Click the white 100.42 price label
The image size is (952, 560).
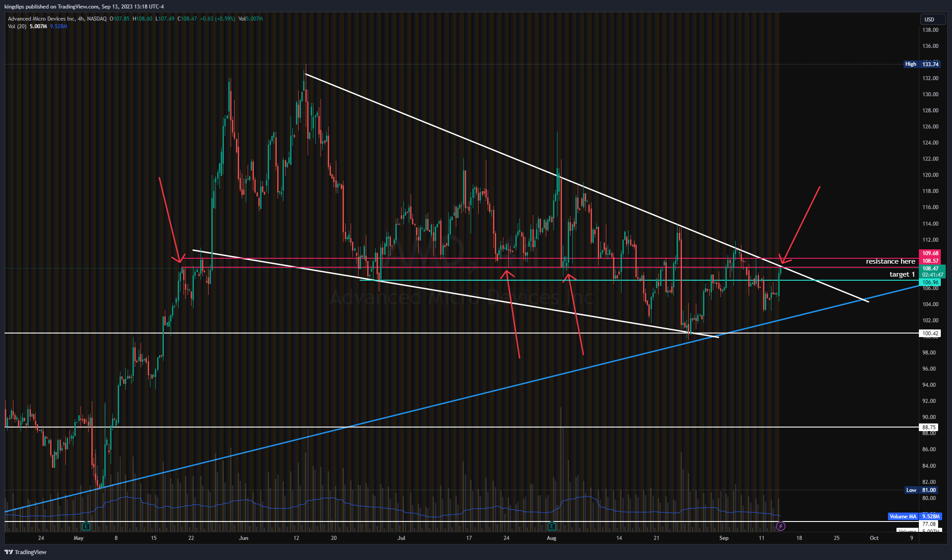tap(930, 333)
